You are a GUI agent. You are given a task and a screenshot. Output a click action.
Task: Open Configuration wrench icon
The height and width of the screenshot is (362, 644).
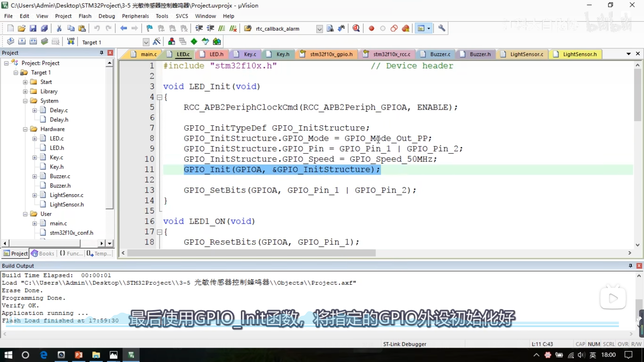[x=442, y=28]
